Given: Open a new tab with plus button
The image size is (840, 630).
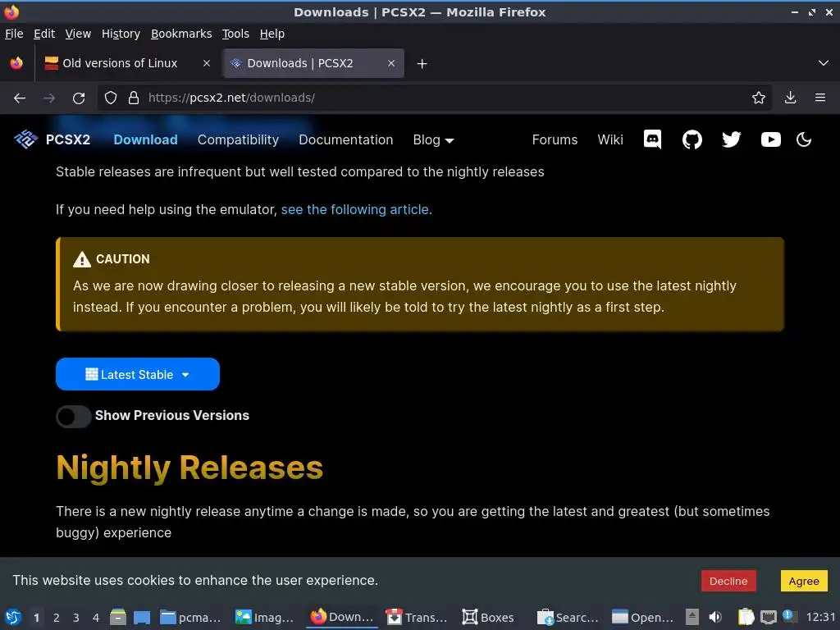Looking at the screenshot, I should point(422,64).
